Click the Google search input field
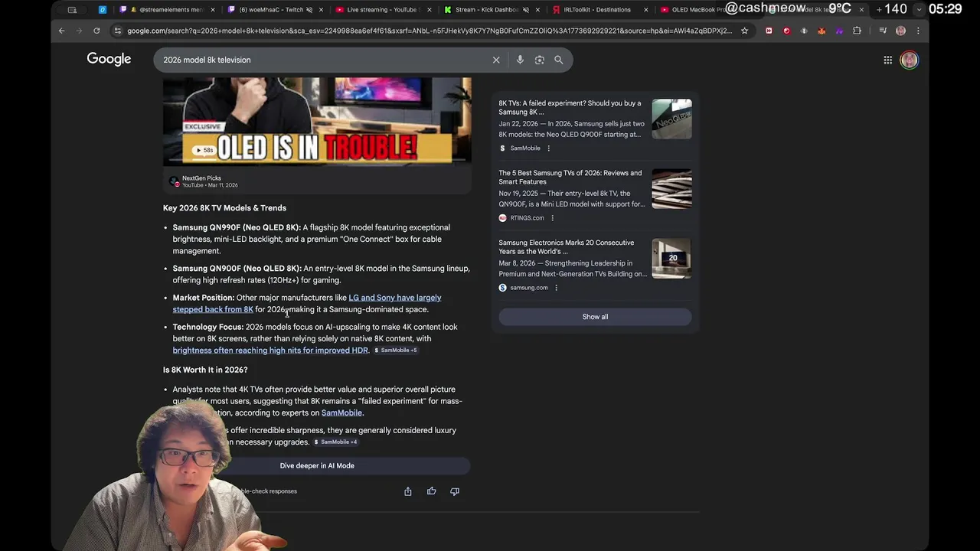 322,60
